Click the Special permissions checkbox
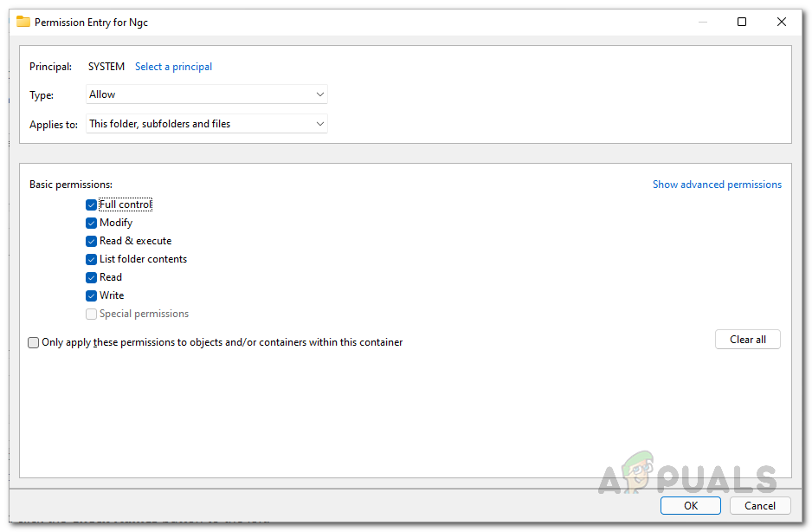The width and height of the screenshot is (812, 532). (91, 314)
